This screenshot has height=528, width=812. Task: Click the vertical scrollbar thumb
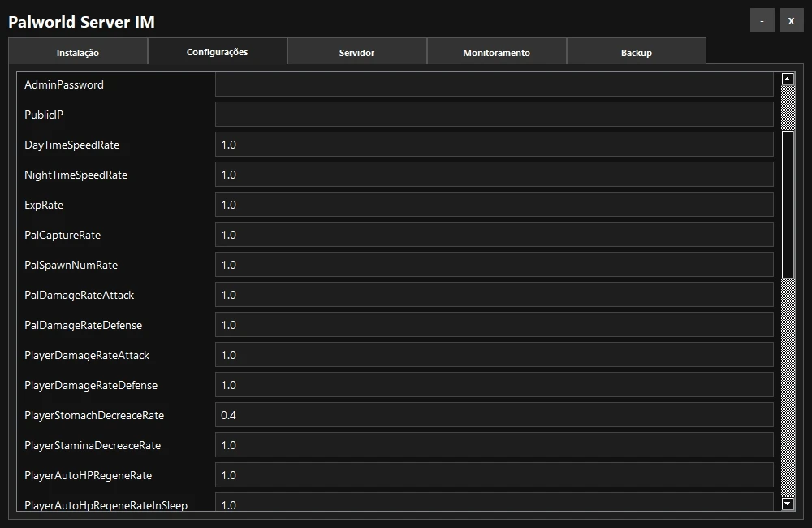(x=788, y=204)
